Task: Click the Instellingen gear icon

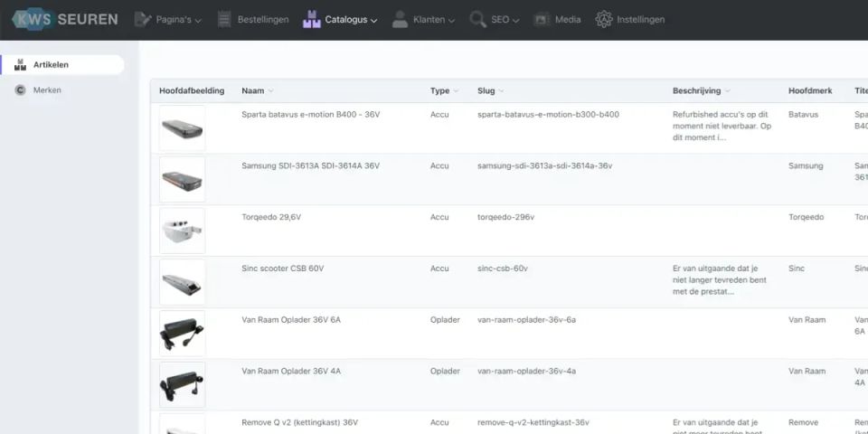Action: [604, 19]
